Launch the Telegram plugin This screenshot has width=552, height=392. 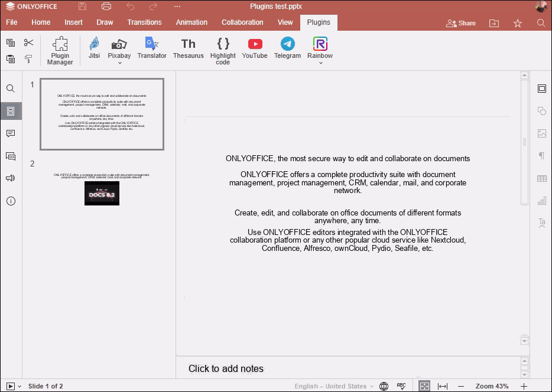[x=287, y=48]
